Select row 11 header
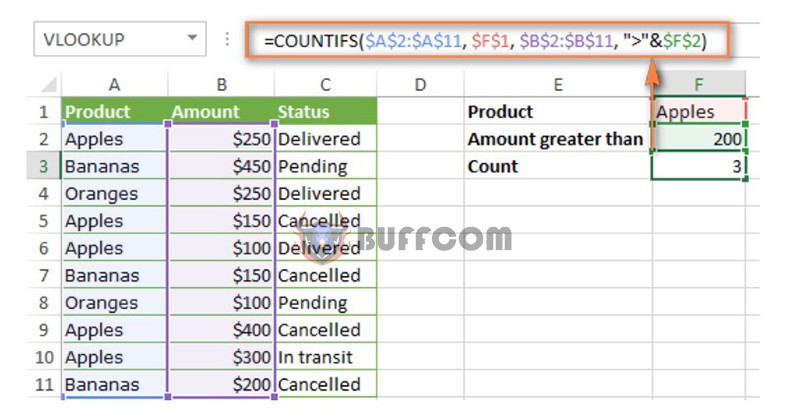Image resolution: width=800 pixels, height=414 pixels. pos(44,384)
